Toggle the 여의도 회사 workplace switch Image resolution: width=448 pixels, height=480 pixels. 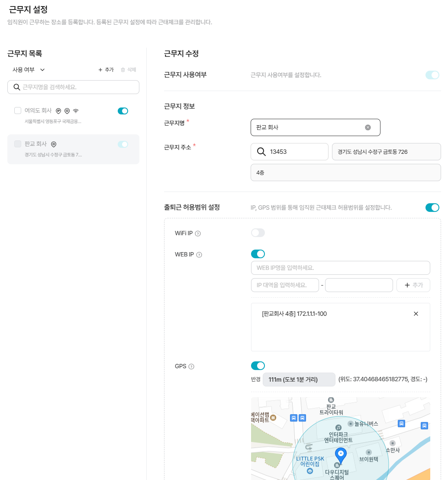(123, 111)
